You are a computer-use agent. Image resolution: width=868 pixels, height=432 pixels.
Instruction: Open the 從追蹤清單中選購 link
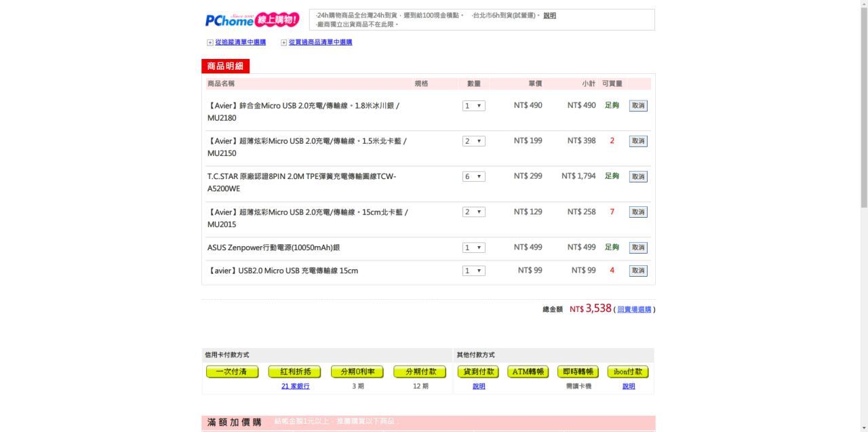click(x=240, y=42)
